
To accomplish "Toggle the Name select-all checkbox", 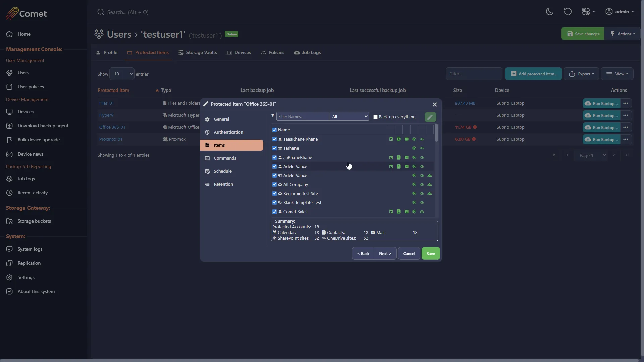I will [275, 130].
